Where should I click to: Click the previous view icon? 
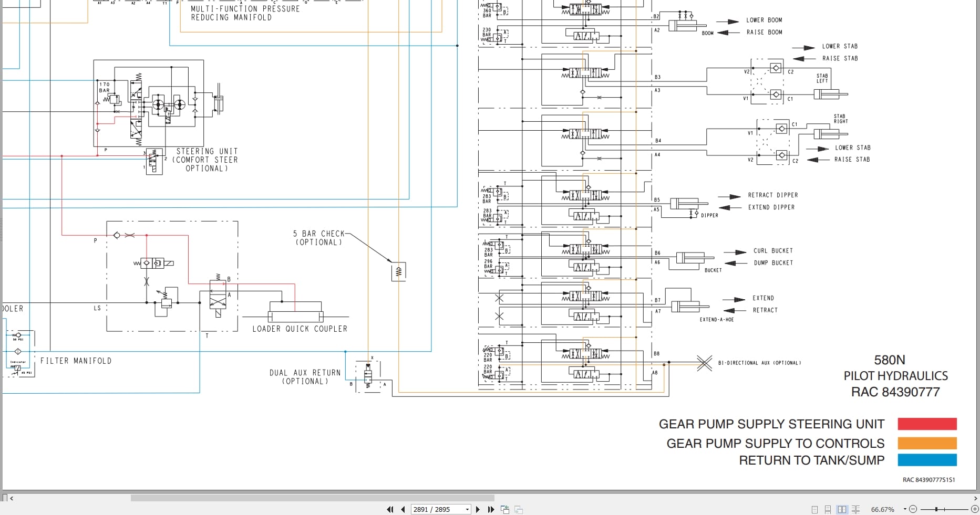coord(505,509)
